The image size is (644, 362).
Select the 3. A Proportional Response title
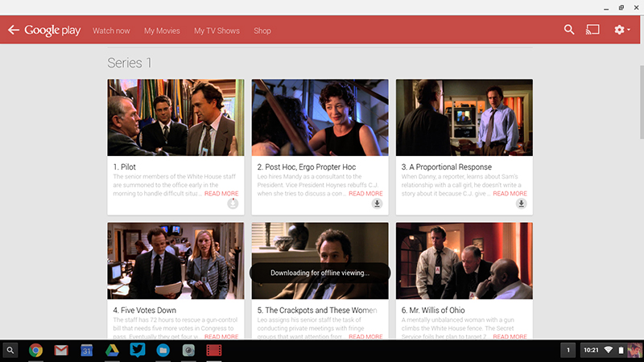[x=447, y=167]
